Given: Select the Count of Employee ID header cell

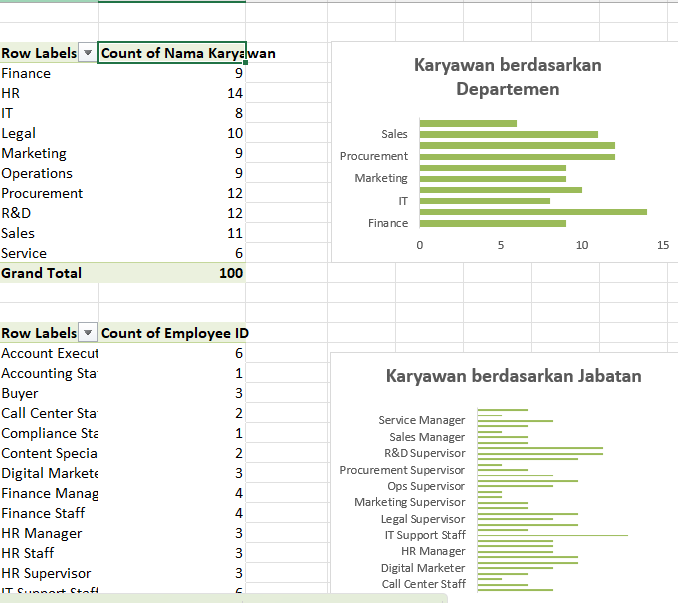Looking at the screenshot, I should [x=172, y=333].
